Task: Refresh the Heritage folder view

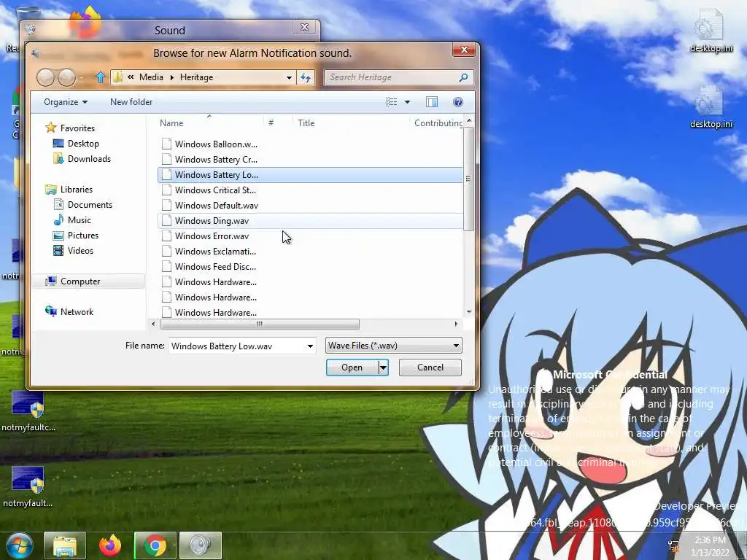Action: [306, 77]
